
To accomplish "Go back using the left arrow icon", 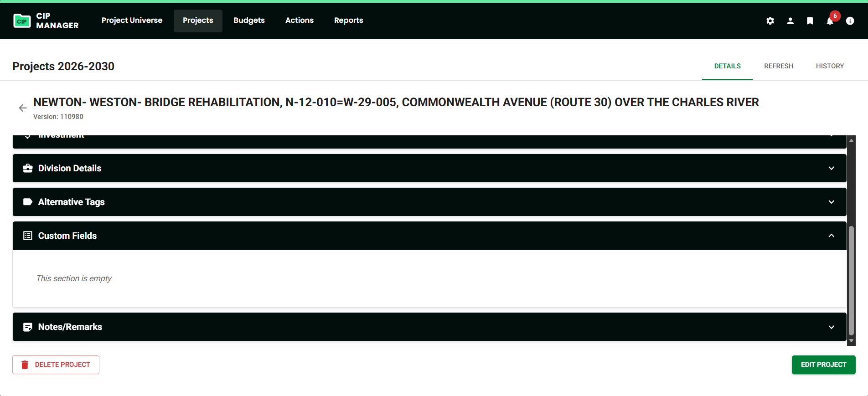I will (23, 108).
